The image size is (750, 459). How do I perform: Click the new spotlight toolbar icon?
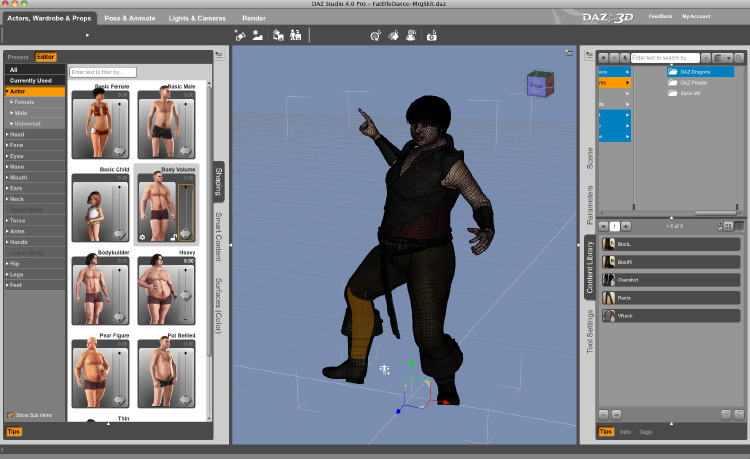coord(240,35)
